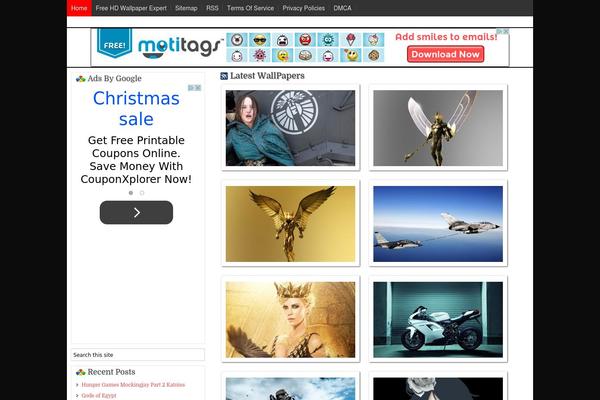The image size is (600, 400).
Task: Click the CouponXplorer coupon ad text
Action: 136,160
